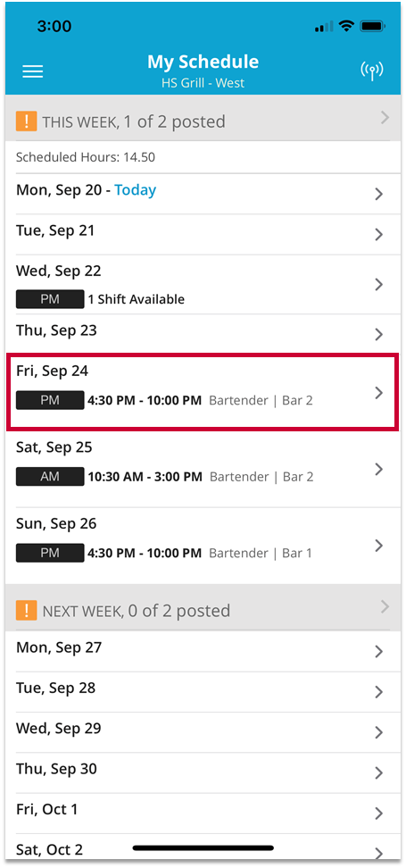The height and width of the screenshot is (868, 406).
Task: Open the hamburger menu icon
Action: pos(33,71)
